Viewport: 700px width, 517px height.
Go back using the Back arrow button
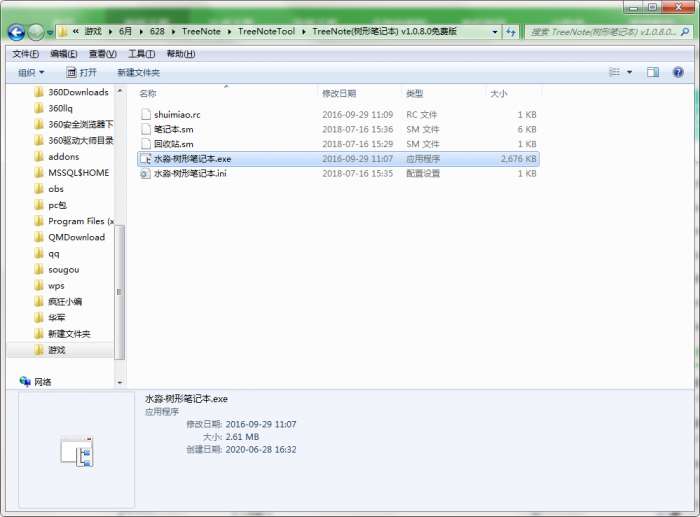pyautogui.click(x=17, y=32)
